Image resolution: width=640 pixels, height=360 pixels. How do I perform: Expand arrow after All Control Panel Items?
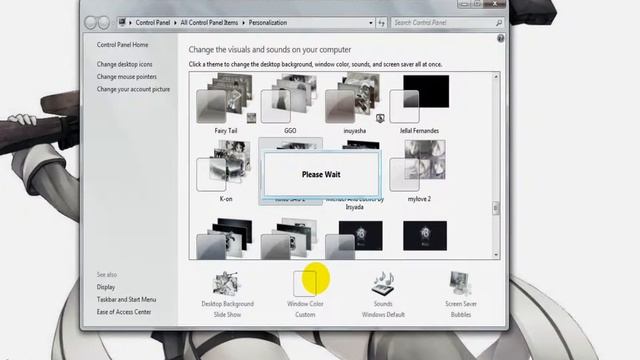point(243,23)
